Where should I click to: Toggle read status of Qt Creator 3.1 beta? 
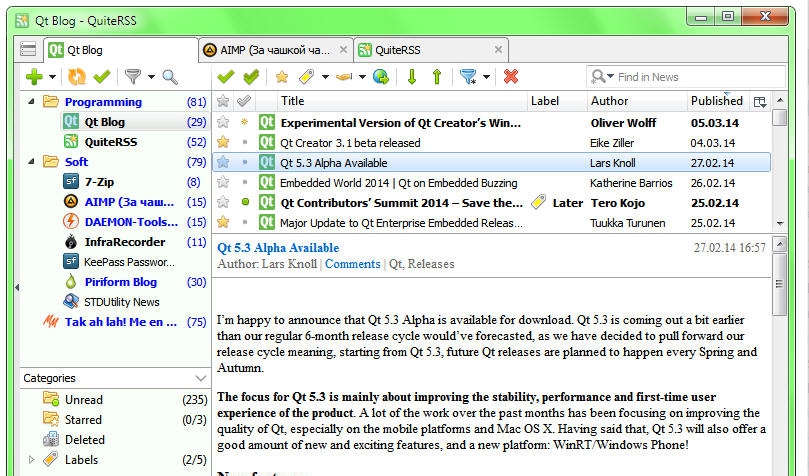[245, 143]
